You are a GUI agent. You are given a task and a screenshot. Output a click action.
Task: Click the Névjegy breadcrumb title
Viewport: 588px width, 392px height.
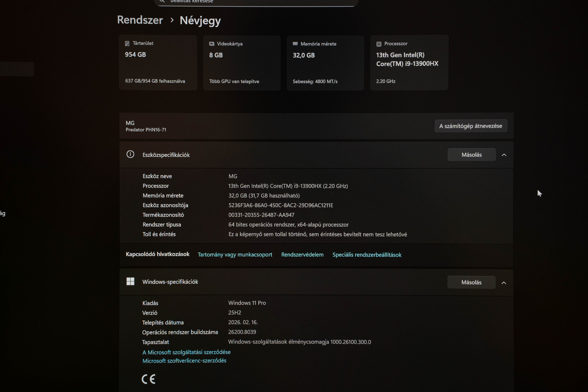point(200,21)
